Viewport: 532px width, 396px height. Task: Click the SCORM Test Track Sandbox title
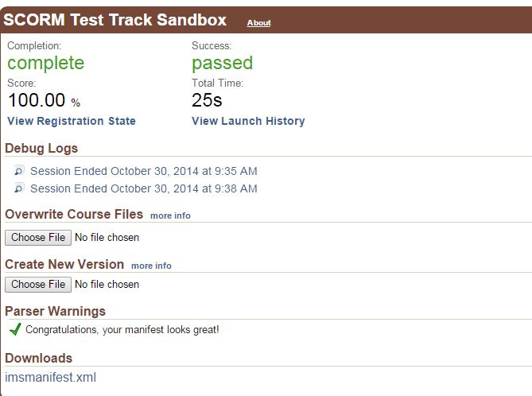(115, 21)
